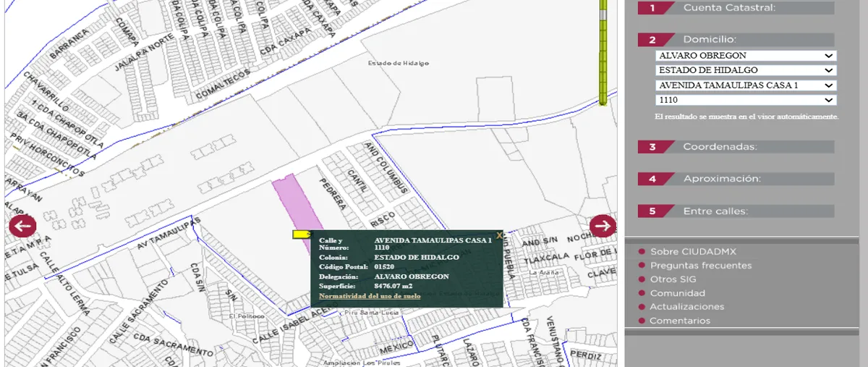
Task: Open the ALVARO OBREGON delegación dropdown
Action: click(x=746, y=56)
